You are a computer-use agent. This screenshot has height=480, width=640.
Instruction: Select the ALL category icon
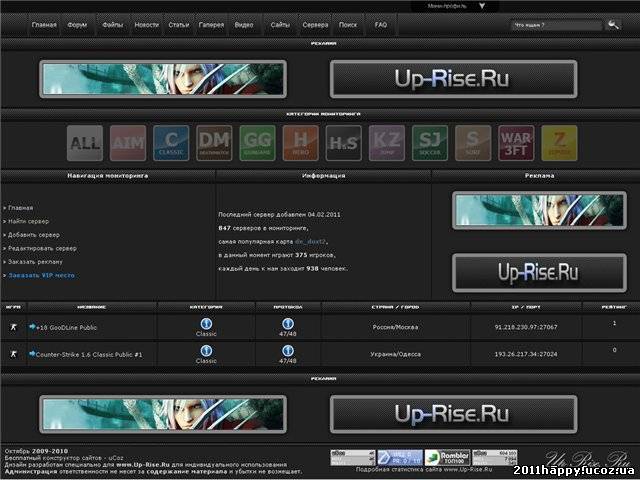[85, 143]
